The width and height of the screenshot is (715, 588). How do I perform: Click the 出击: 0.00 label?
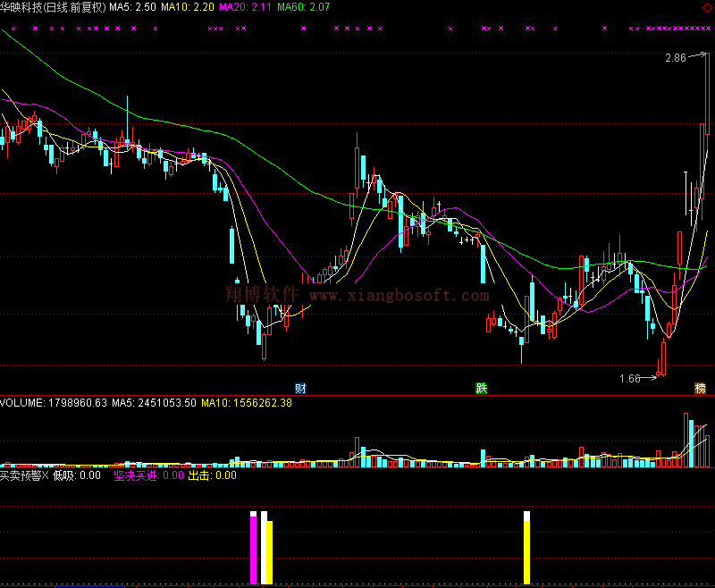213,475
